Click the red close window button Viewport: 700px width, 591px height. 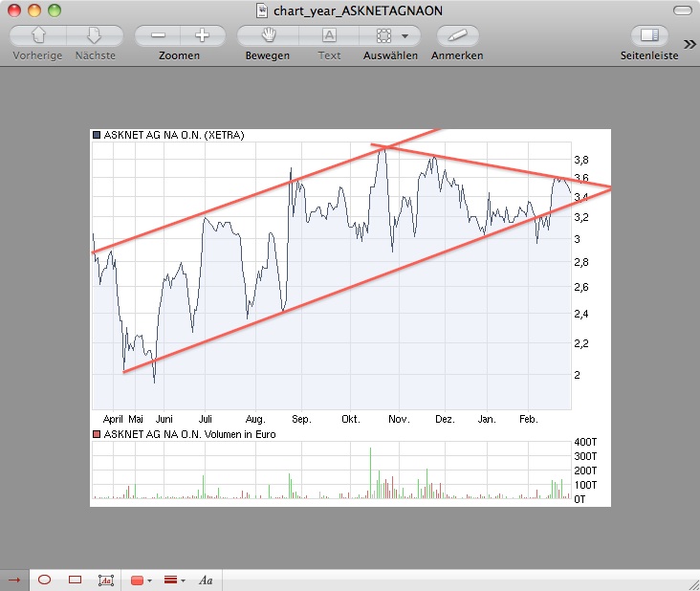pos(14,11)
